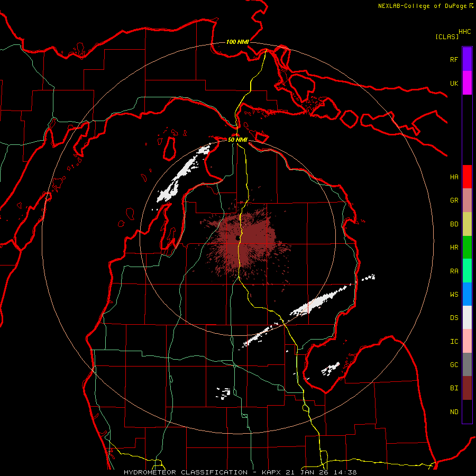The width and height of the screenshot is (476, 476).
Task: Click the 'RA' legend label
Action: [454, 271]
